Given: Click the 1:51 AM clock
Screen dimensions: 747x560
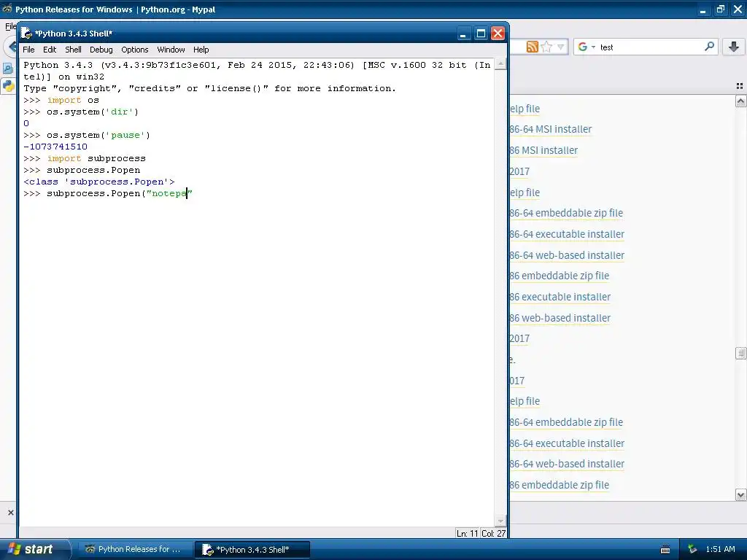Looking at the screenshot, I should [x=720, y=549].
